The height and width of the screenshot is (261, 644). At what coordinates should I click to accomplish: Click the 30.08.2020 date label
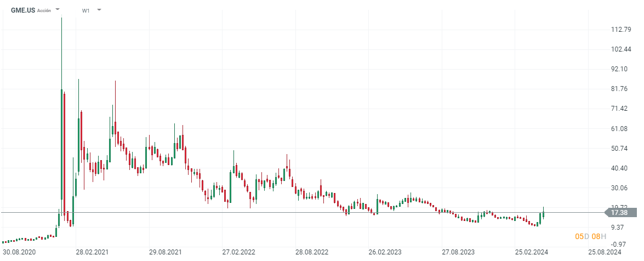coord(19,252)
